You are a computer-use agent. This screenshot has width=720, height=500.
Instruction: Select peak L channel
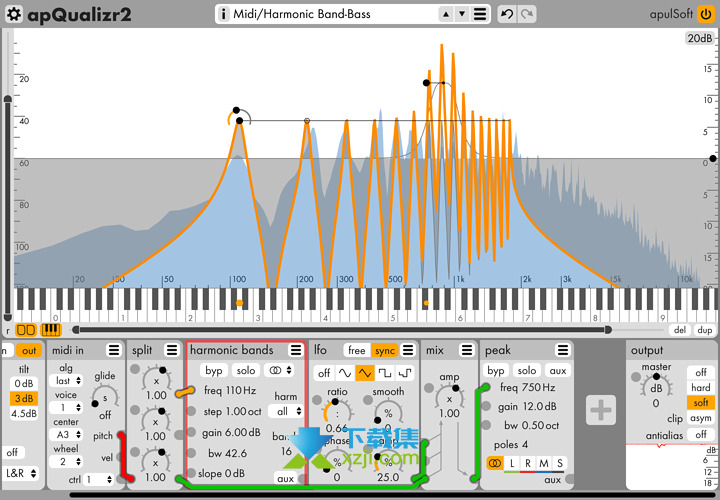tap(512, 464)
